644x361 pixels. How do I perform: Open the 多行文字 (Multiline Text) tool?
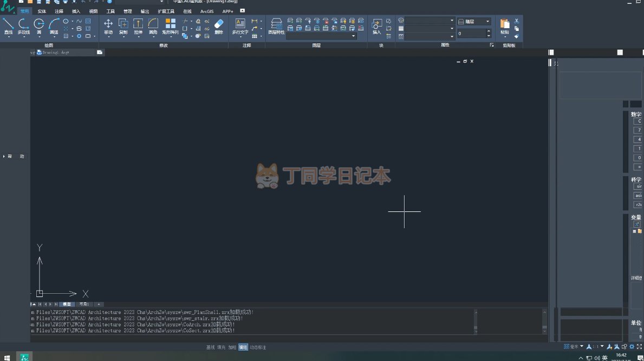[240, 25]
